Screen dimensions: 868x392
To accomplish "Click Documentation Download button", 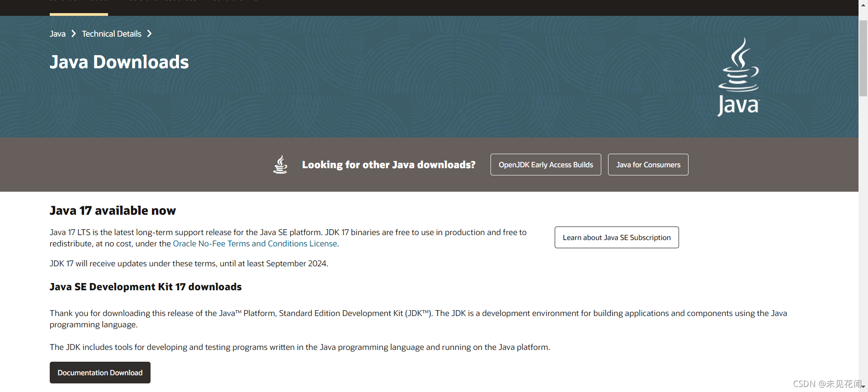I will pos(100,373).
